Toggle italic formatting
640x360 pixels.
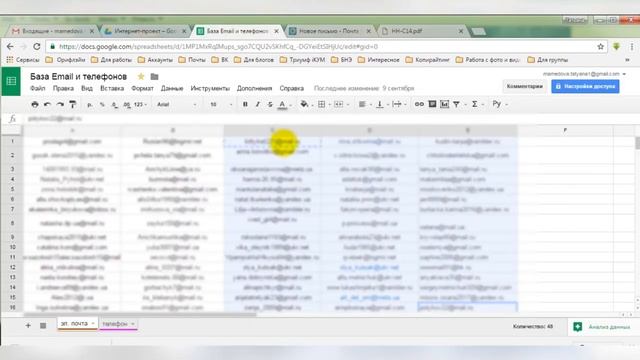[x=258, y=104]
